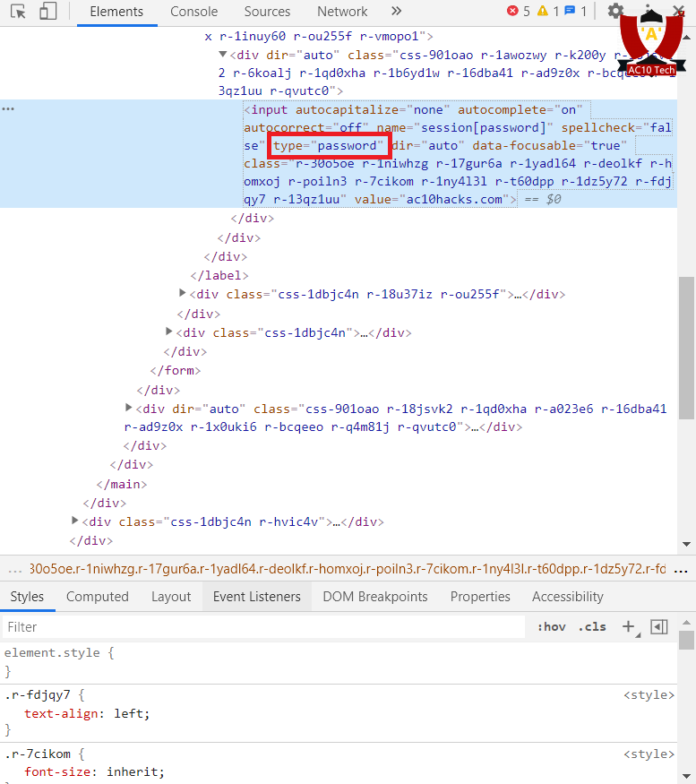This screenshot has height=784, width=696.
Task: Open the Console tab
Action: pyautogui.click(x=194, y=12)
